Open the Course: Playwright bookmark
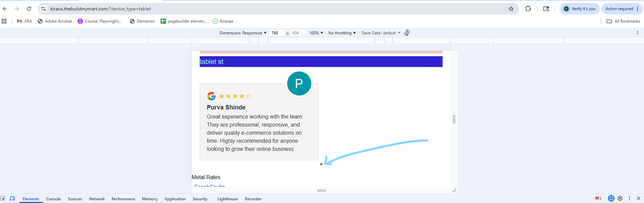This screenshot has width=644, height=203. tap(99, 21)
